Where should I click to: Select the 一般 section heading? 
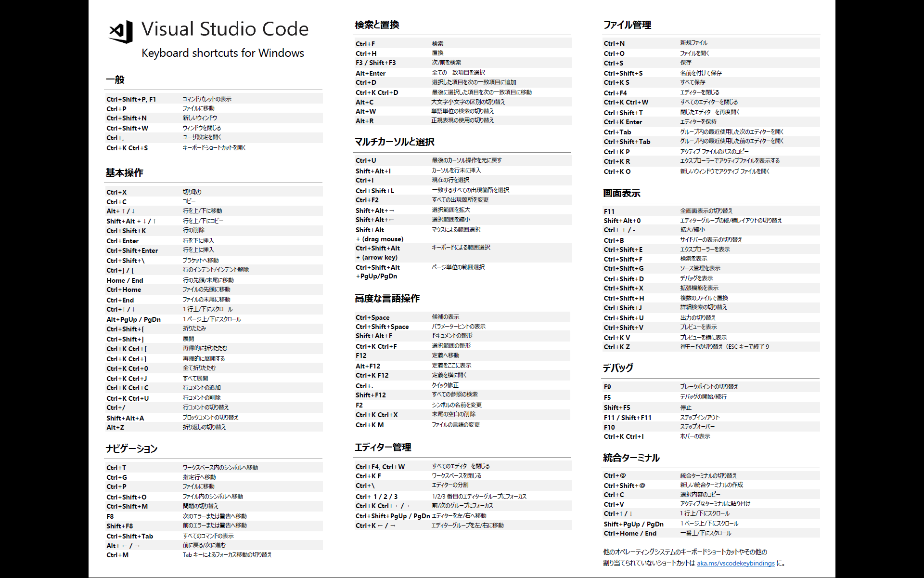point(115,79)
